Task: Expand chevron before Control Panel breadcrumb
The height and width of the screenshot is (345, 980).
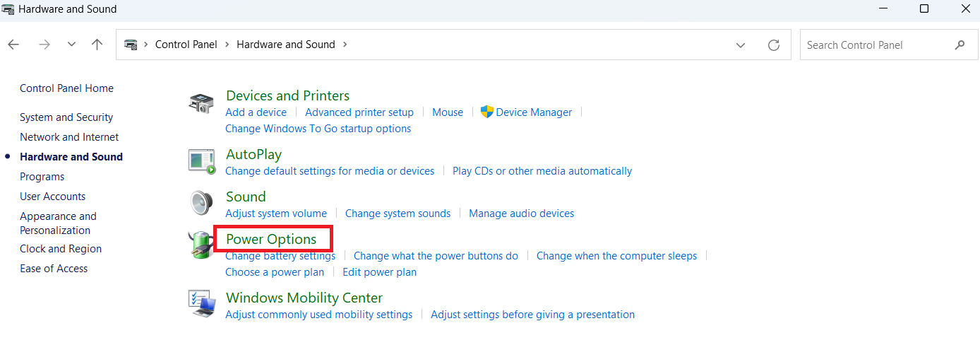Action: pos(146,44)
